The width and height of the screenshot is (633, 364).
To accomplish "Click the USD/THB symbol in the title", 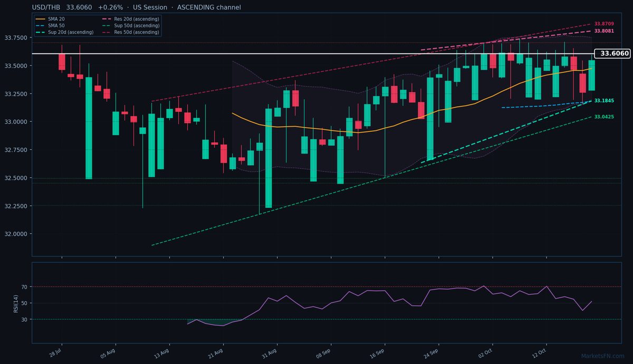I will point(46,7).
